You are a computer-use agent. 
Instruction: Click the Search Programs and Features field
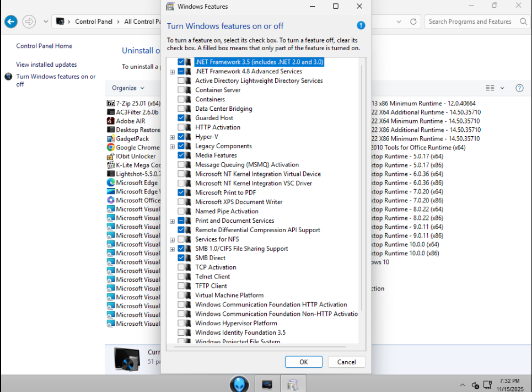click(470, 22)
